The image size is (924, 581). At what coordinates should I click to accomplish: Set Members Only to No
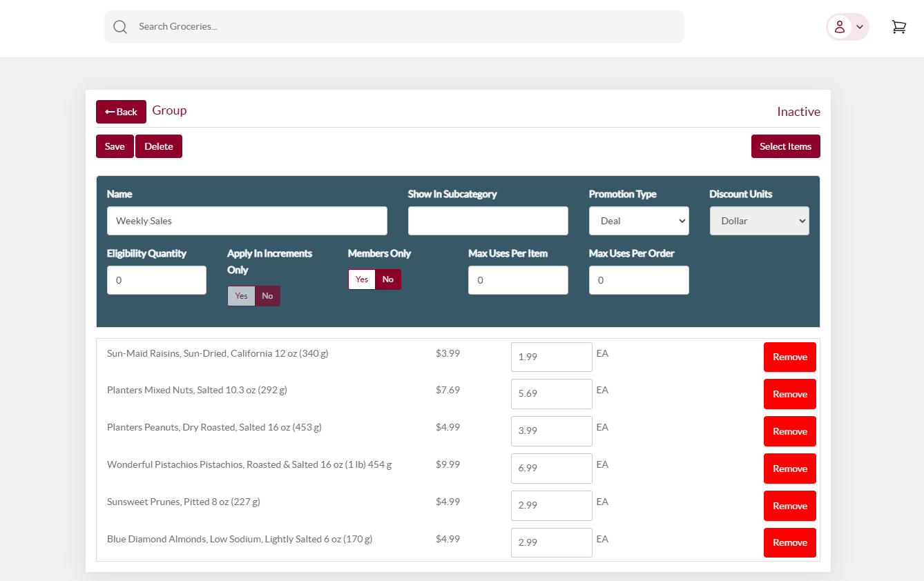coord(388,279)
